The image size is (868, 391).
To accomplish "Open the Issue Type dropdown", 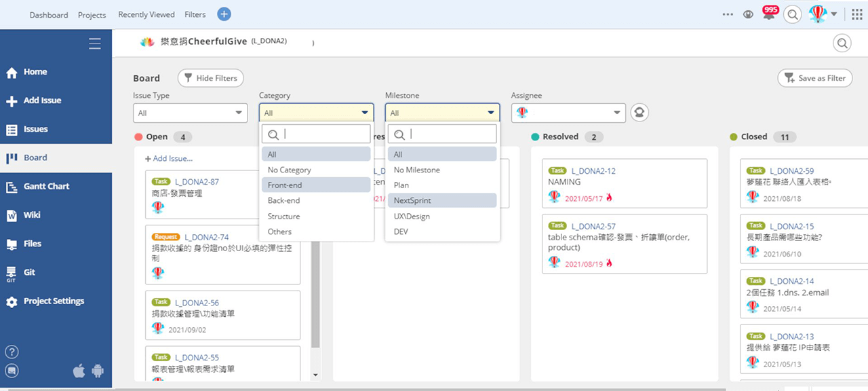I will [190, 112].
